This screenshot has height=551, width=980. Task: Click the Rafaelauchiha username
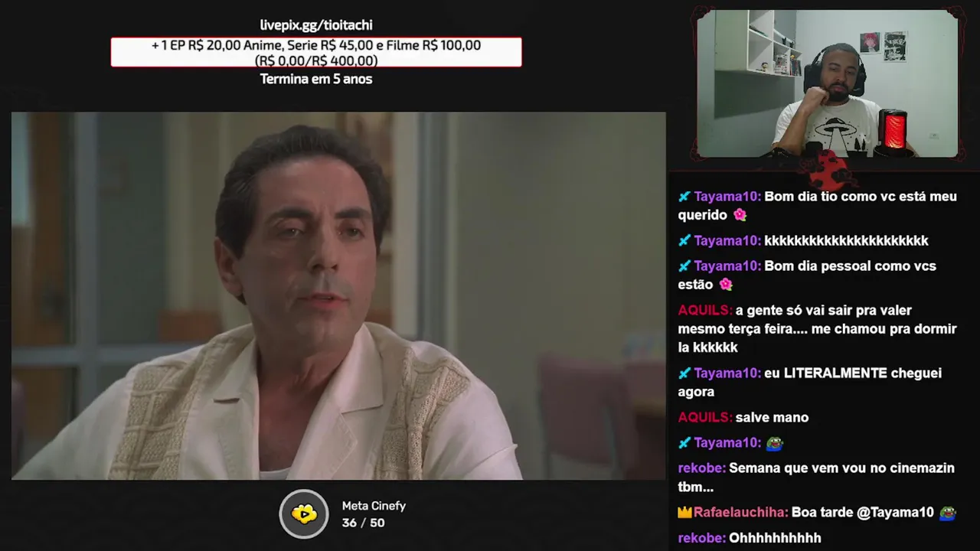[x=741, y=513]
